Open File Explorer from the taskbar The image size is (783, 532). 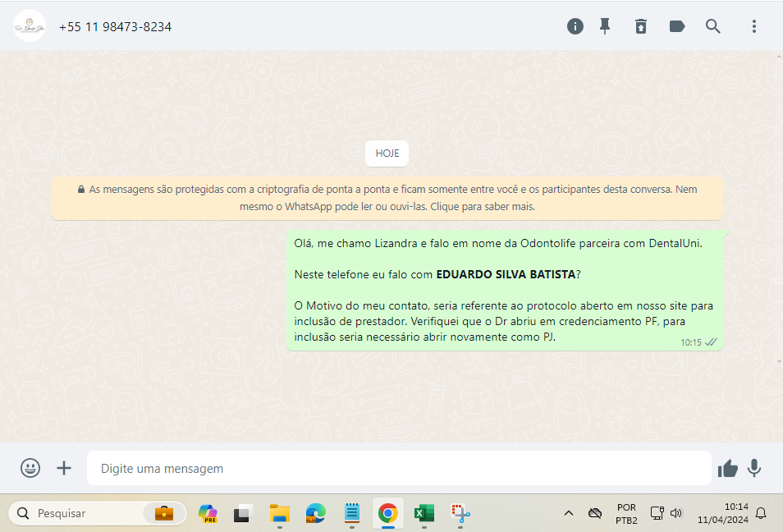click(x=281, y=513)
